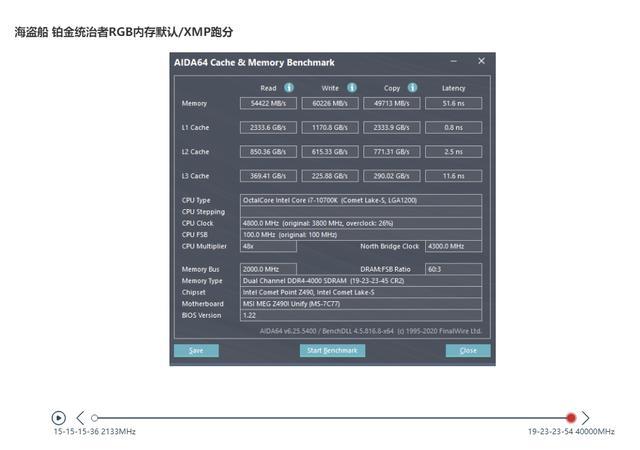Click Memory Read value 54422 MB/s
The image size is (640, 450).
click(268, 103)
